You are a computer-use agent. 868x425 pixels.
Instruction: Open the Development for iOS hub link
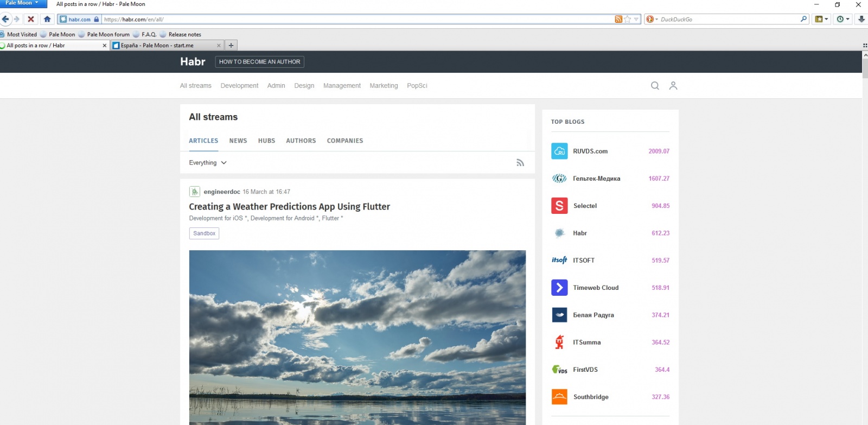(218, 218)
